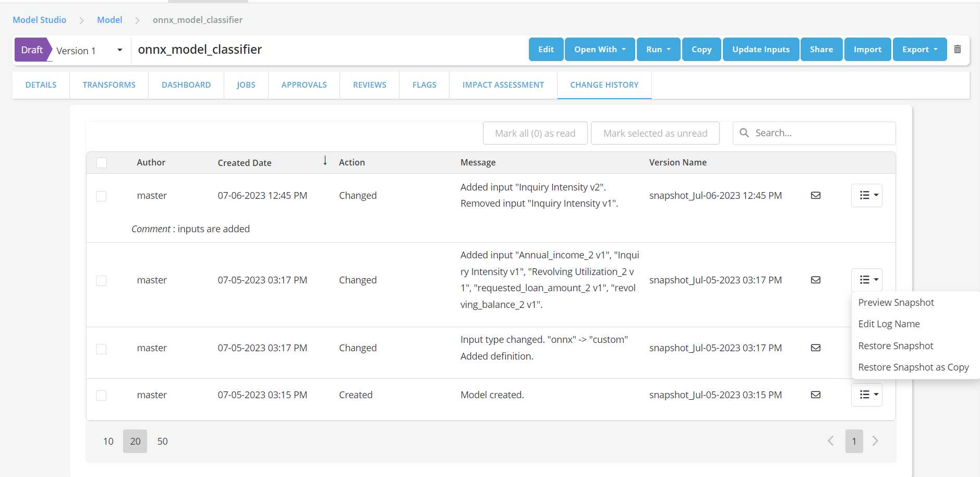This screenshot has height=477, width=980.
Task: Open the Export dropdown menu
Action: pyautogui.click(x=919, y=50)
